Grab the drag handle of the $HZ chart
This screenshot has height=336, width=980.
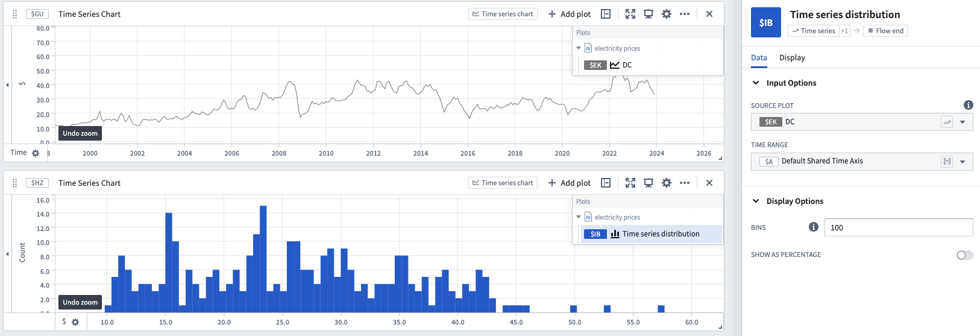tap(15, 183)
